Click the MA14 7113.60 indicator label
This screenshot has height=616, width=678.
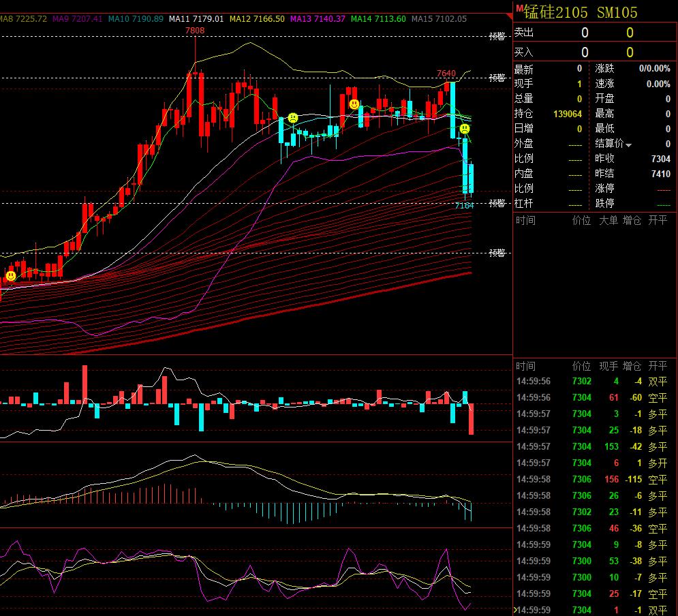[378, 18]
